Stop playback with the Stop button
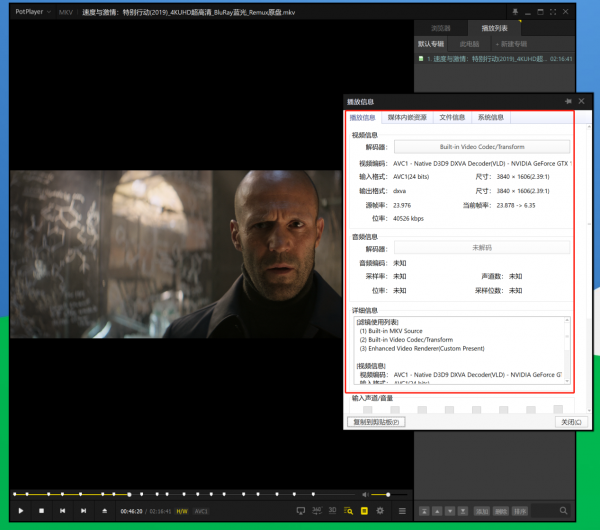 [x=41, y=511]
